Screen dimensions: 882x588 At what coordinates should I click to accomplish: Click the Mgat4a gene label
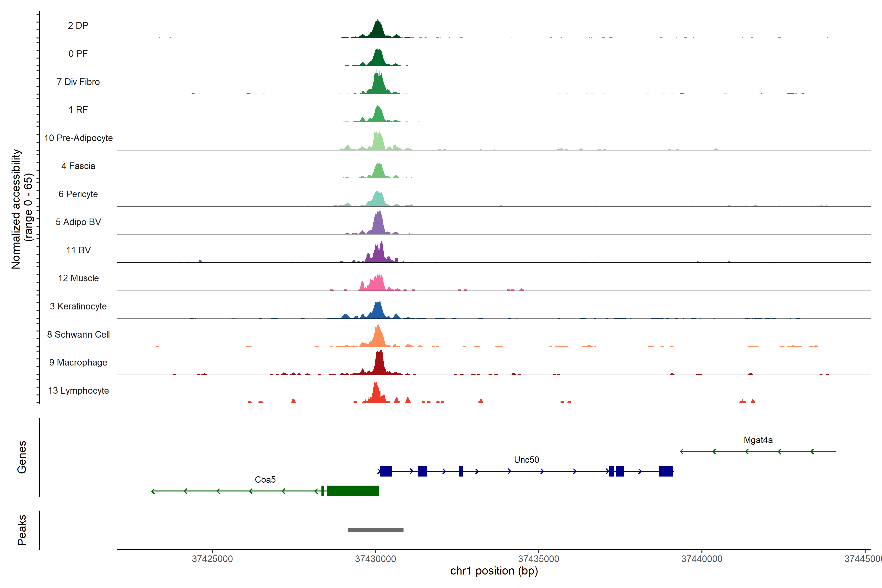758,440
